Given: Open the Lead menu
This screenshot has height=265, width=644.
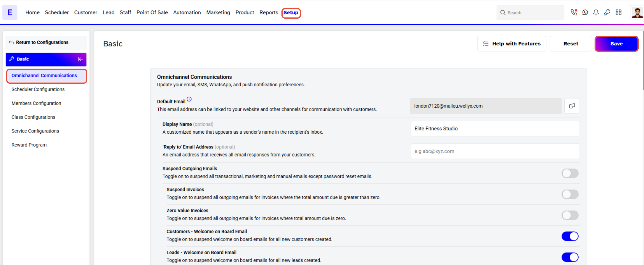Looking at the screenshot, I should click(109, 12).
